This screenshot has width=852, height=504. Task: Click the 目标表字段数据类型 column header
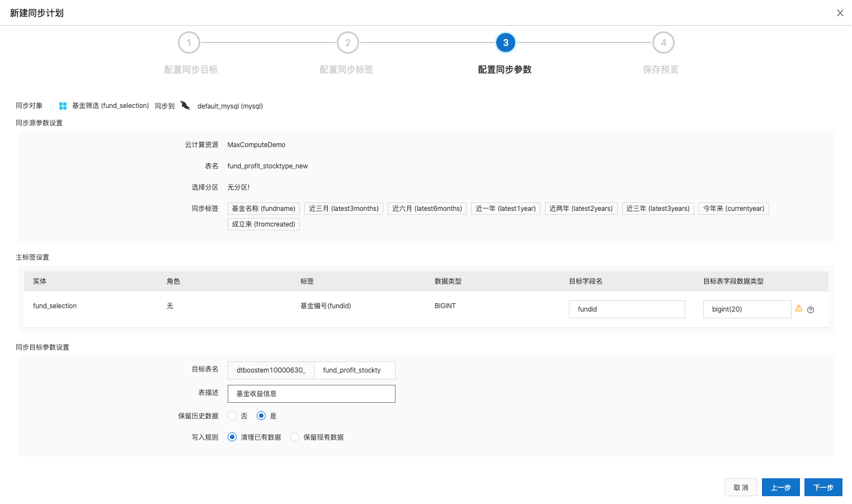[x=733, y=281]
